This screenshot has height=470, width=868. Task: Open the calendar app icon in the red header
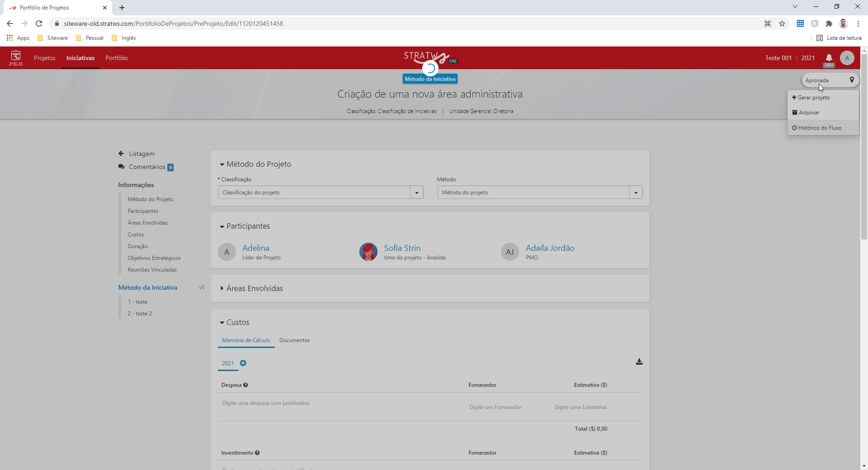coord(16,56)
